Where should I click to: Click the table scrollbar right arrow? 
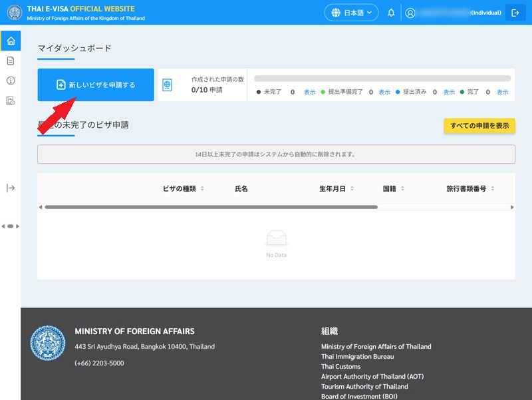click(512, 207)
